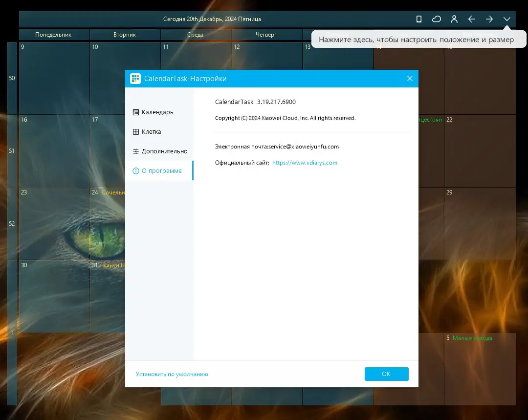The image size is (528, 420).
Task: Confirm with the OK button
Action: [x=386, y=374]
